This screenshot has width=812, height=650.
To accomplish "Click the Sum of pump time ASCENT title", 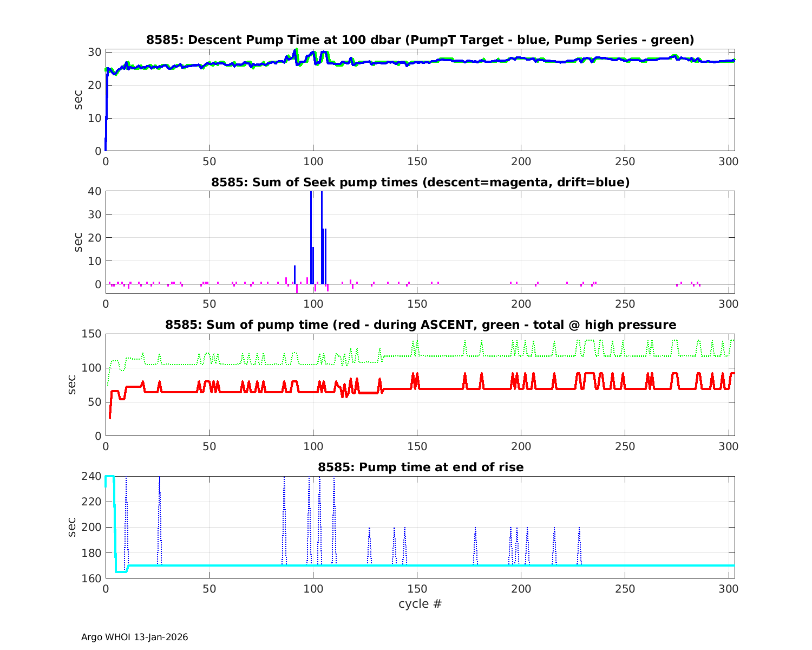I will (420, 325).
